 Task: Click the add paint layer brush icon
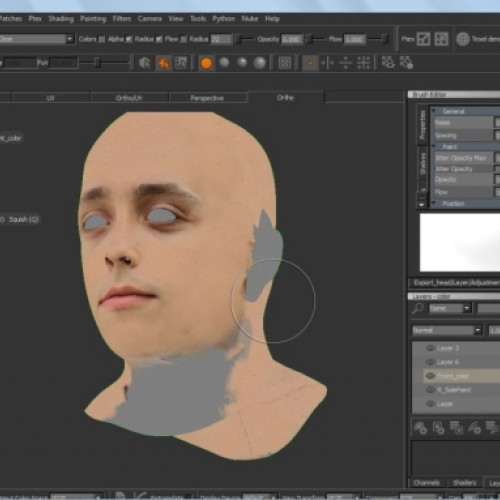click(420, 428)
